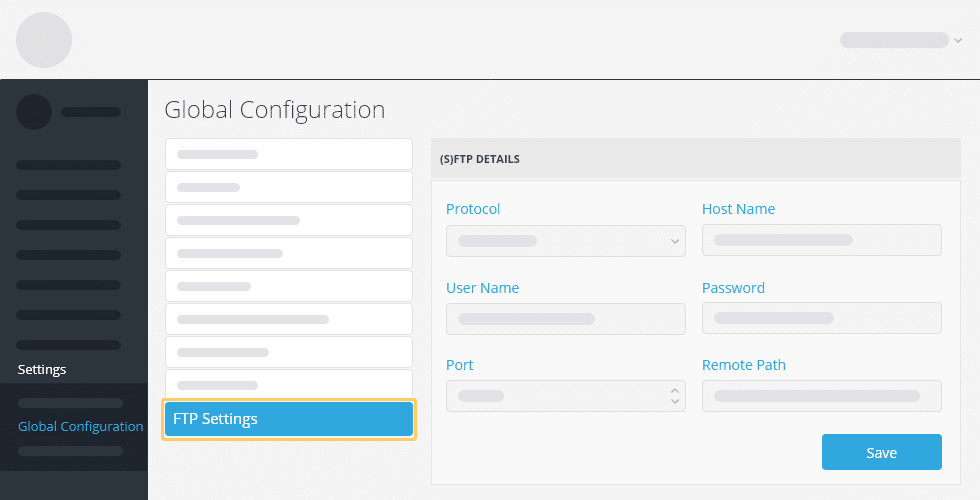This screenshot has width=980, height=500.
Task: Click the (S)FTP DETAILS panel header
Action: [x=696, y=159]
